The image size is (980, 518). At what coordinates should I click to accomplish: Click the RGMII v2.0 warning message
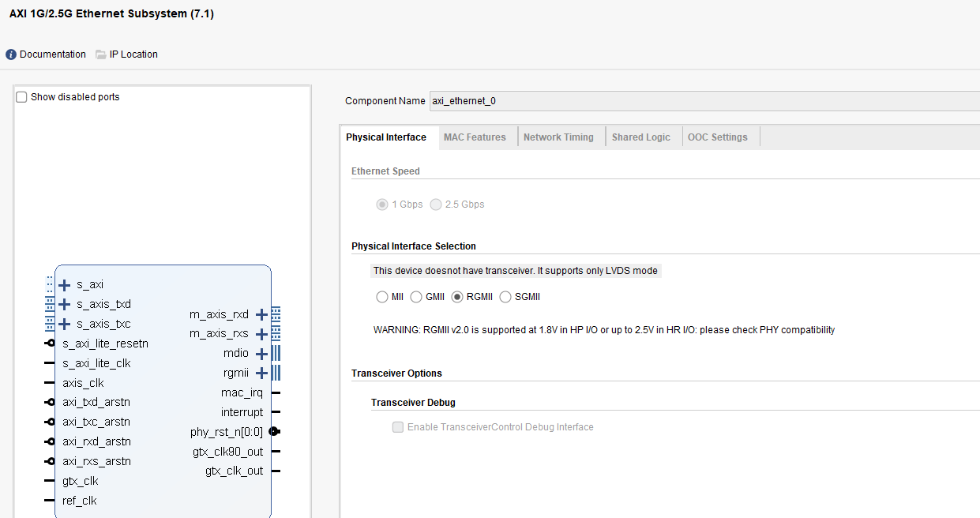[604, 330]
